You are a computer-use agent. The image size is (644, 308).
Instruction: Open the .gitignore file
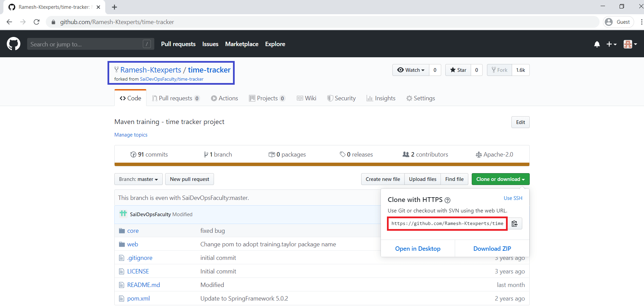pyautogui.click(x=140, y=258)
